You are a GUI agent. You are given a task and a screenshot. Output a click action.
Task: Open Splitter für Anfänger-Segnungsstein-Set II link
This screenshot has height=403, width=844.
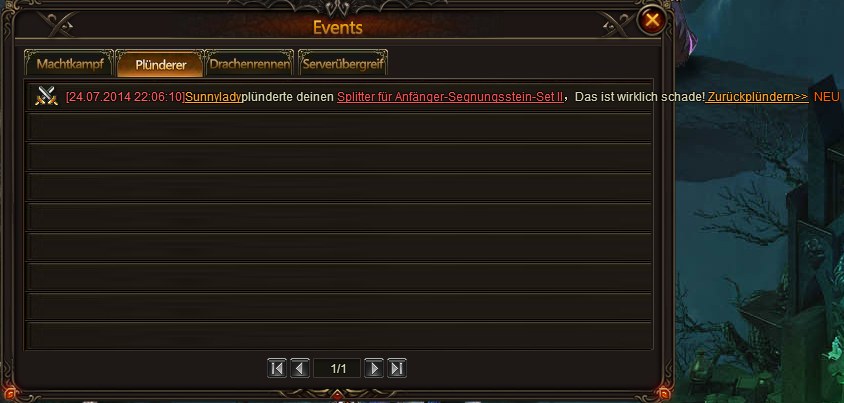tap(450, 97)
